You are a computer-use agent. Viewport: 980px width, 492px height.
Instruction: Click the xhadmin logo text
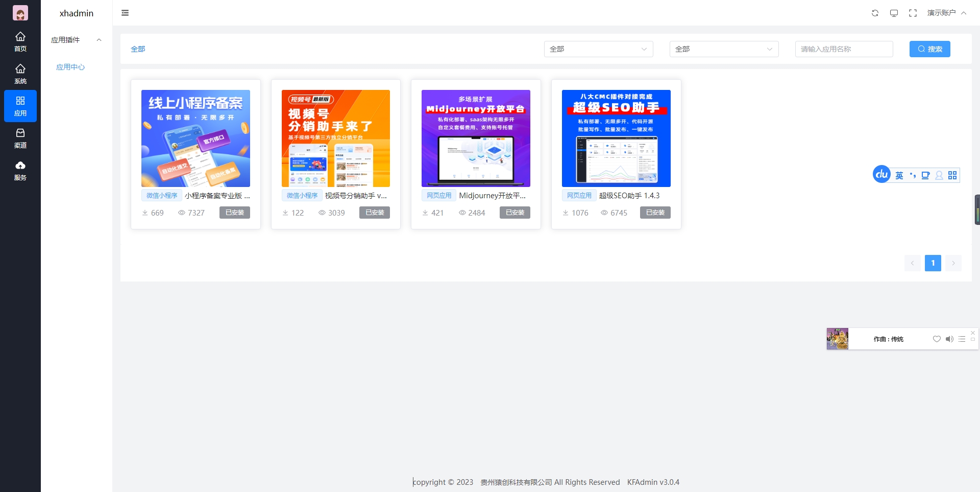[x=77, y=13]
